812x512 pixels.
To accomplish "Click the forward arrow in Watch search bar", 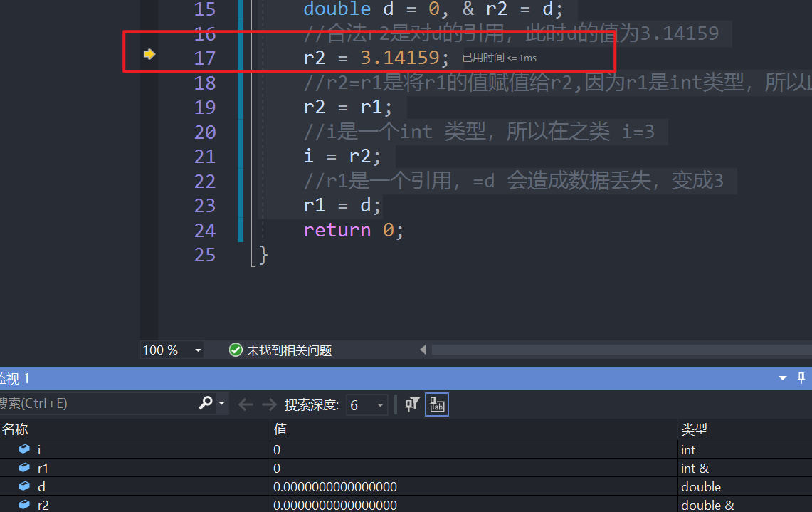I will coord(269,404).
